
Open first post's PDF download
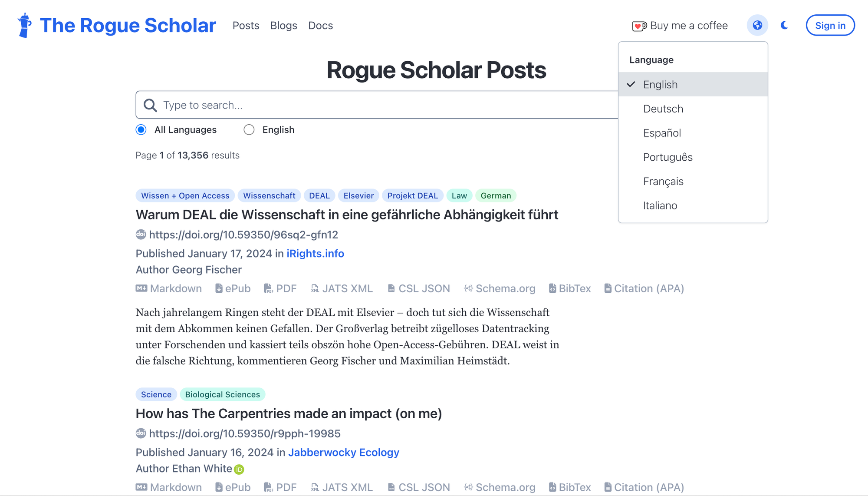point(280,289)
